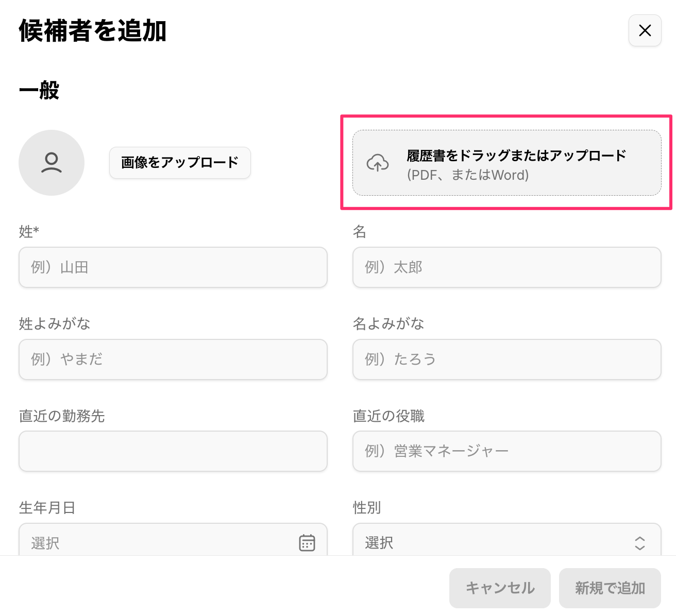The height and width of the screenshot is (616, 676).
Task: Click the 直近の役職 input field
Action: coord(506,451)
